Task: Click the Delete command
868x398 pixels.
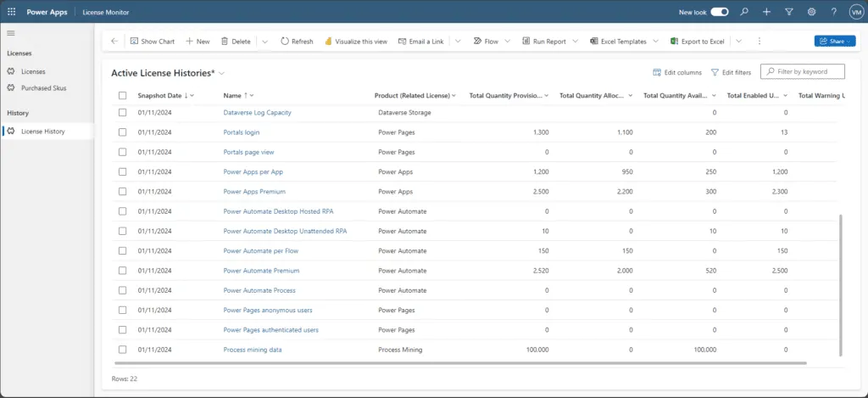Action: click(x=236, y=41)
